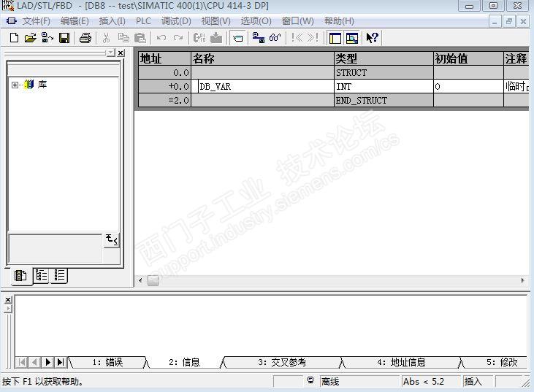The height and width of the screenshot is (392, 534).
Task: Click the horizontal scrollbar left arrow
Action: [140, 280]
